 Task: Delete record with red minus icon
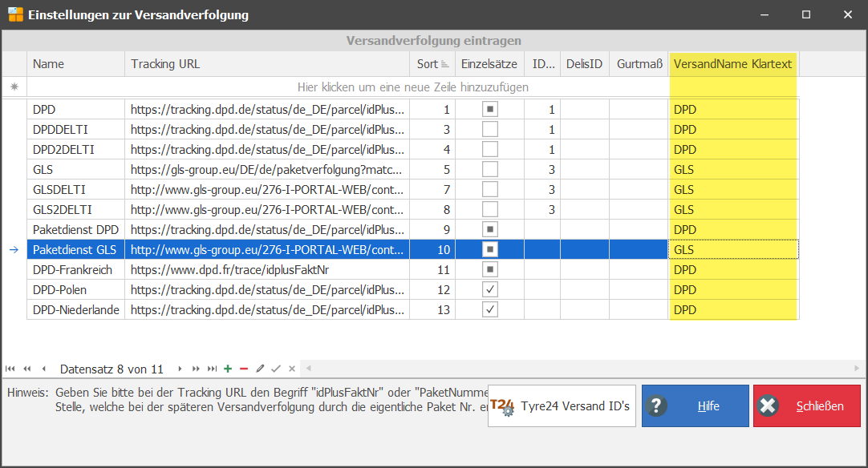[244, 369]
